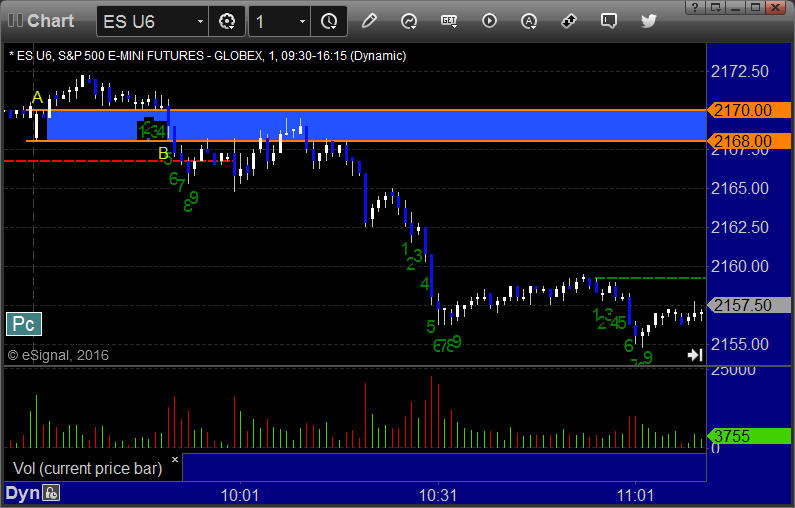Image resolution: width=795 pixels, height=508 pixels.
Task: Select the yellow A marker on chart
Action: (x=37, y=97)
